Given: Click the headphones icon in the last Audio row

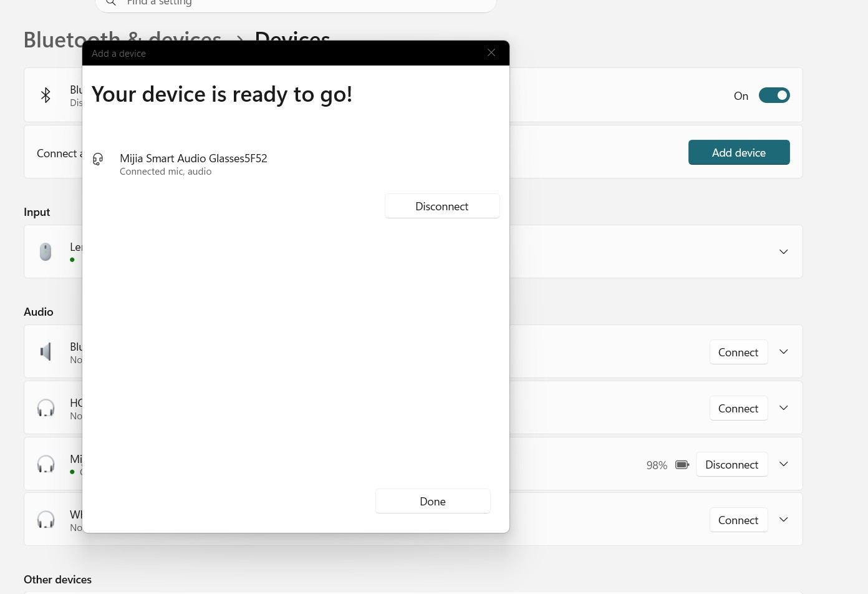Looking at the screenshot, I should click(x=46, y=520).
